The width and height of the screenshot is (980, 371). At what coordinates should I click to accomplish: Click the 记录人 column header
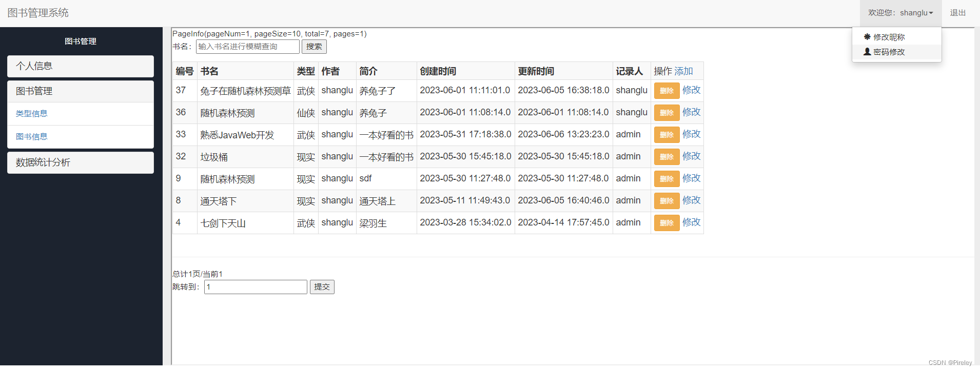(x=632, y=71)
